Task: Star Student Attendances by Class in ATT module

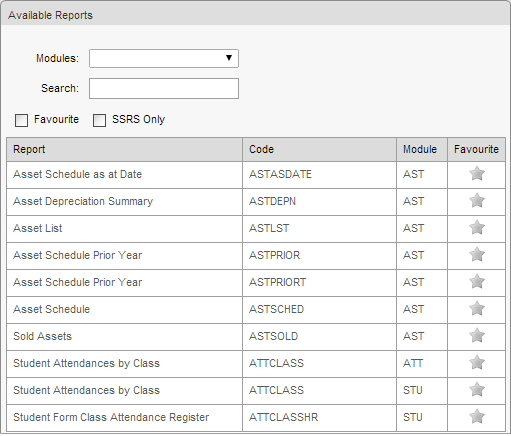Action: click(x=477, y=363)
